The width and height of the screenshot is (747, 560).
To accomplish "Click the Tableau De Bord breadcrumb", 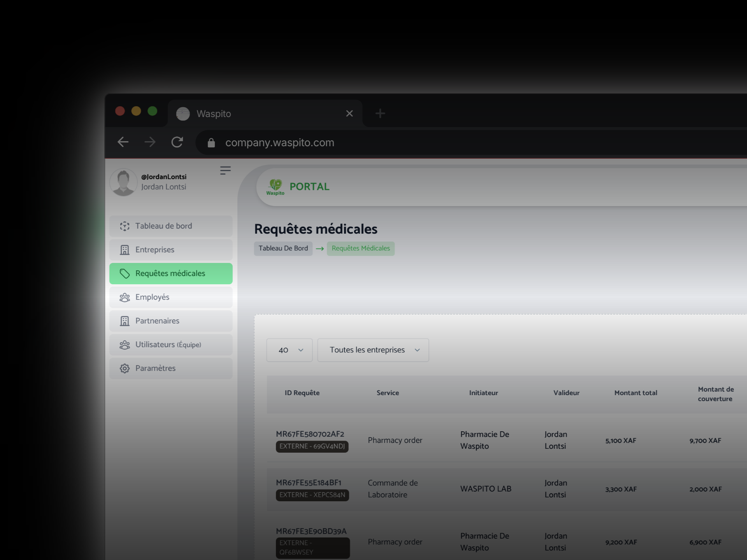I will tap(283, 248).
